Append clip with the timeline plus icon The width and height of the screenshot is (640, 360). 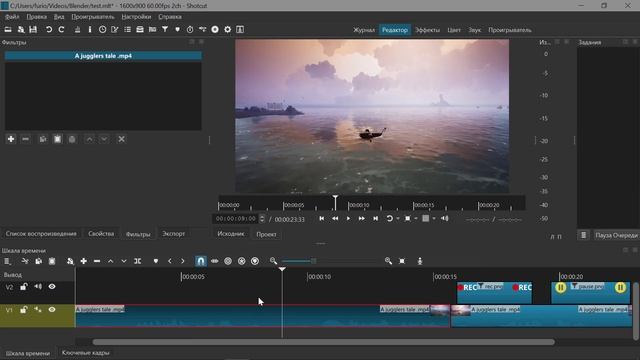[84, 261]
